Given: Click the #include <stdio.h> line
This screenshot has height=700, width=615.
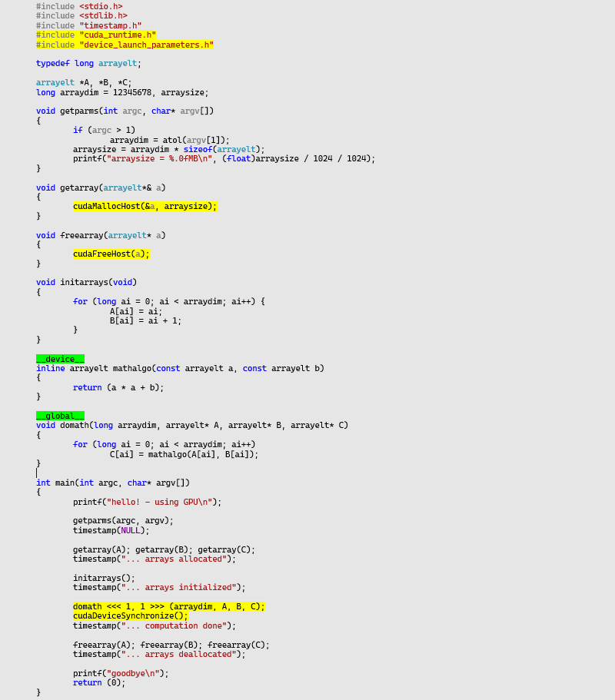Looking at the screenshot, I should pyautogui.click(x=79, y=6).
